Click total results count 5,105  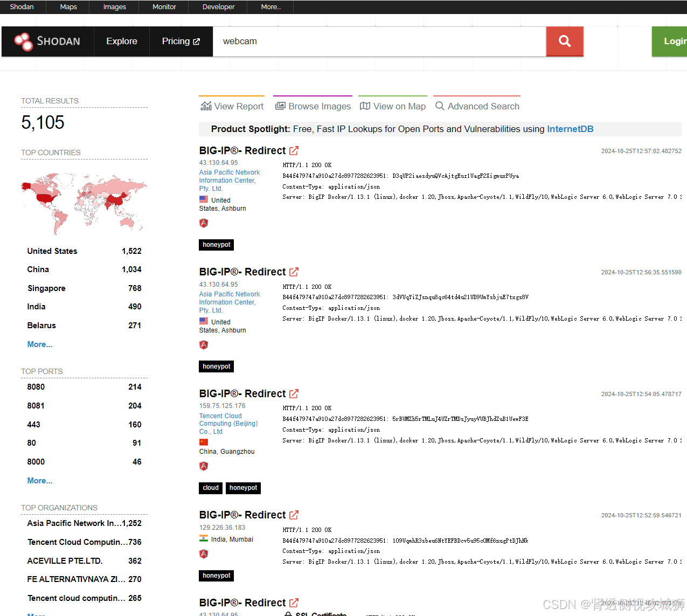tap(43, 123)
